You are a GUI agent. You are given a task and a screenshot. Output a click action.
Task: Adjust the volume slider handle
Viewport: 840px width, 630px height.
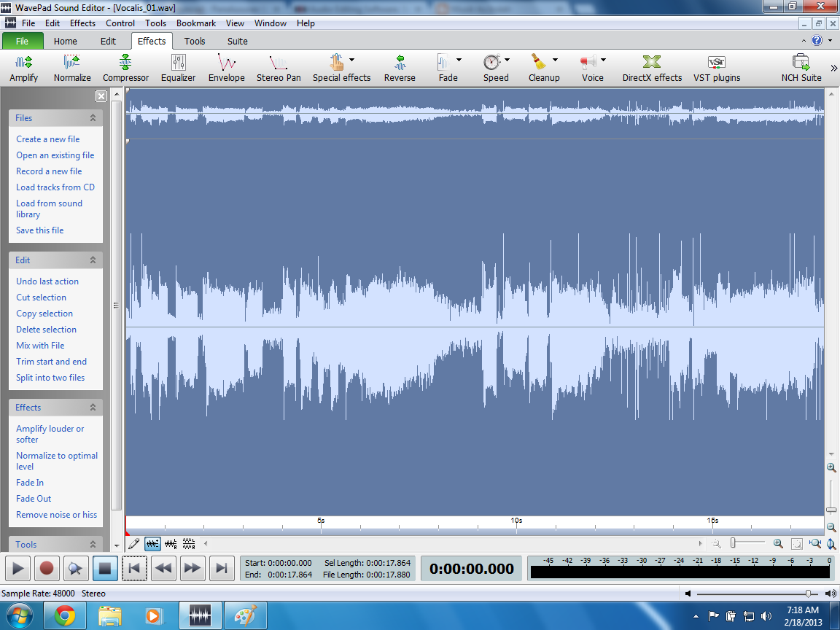pos(808,594)
